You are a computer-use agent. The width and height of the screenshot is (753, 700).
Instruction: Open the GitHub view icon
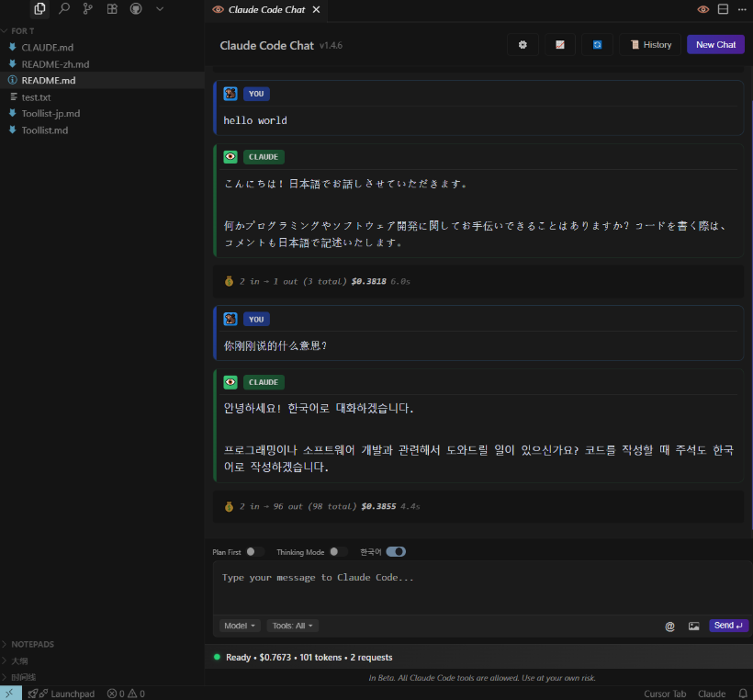tap(136, 8)
